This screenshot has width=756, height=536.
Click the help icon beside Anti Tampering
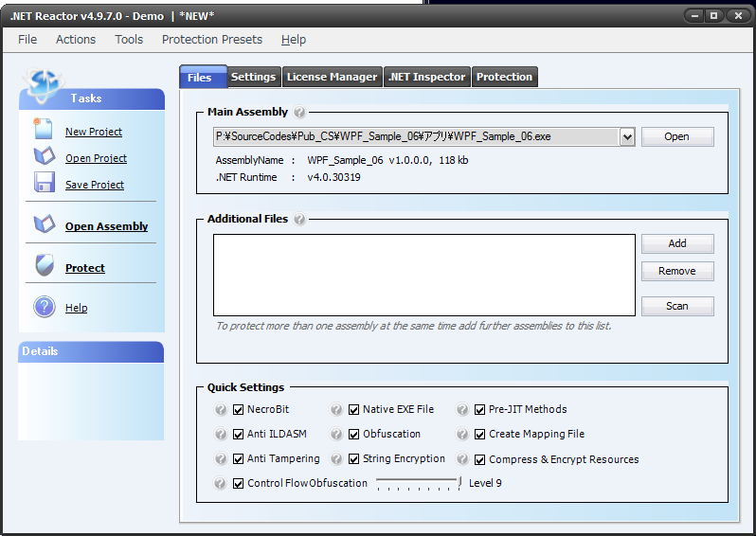pos(221,458)
